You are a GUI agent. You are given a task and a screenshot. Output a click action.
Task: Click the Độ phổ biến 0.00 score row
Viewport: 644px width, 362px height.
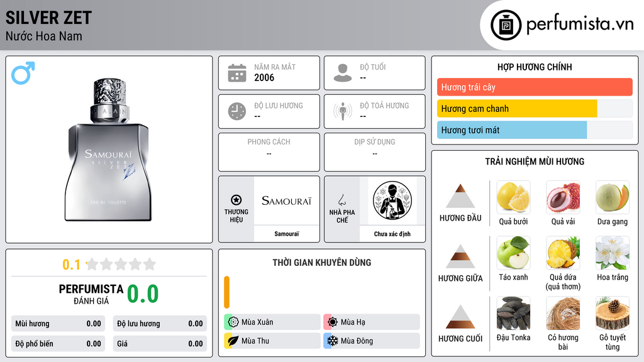tap(58, 344)
